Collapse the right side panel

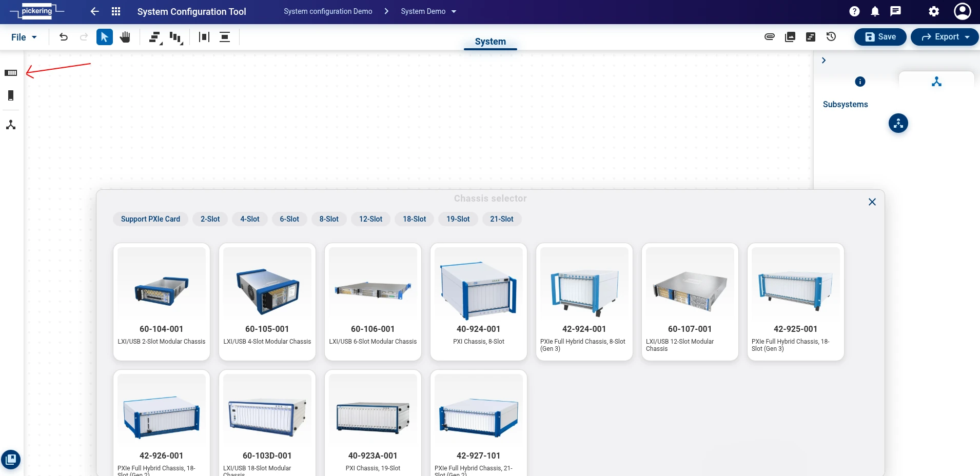point(824,61)
